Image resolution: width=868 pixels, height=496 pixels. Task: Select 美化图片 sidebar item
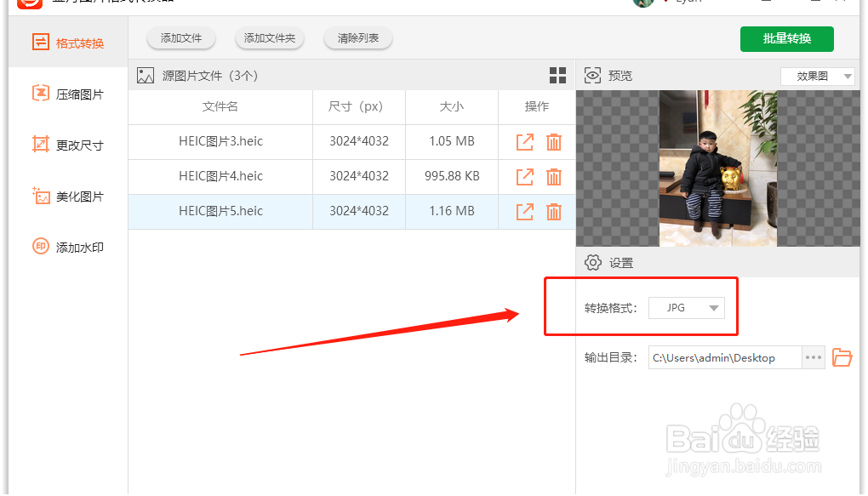(x=68, y=196)
